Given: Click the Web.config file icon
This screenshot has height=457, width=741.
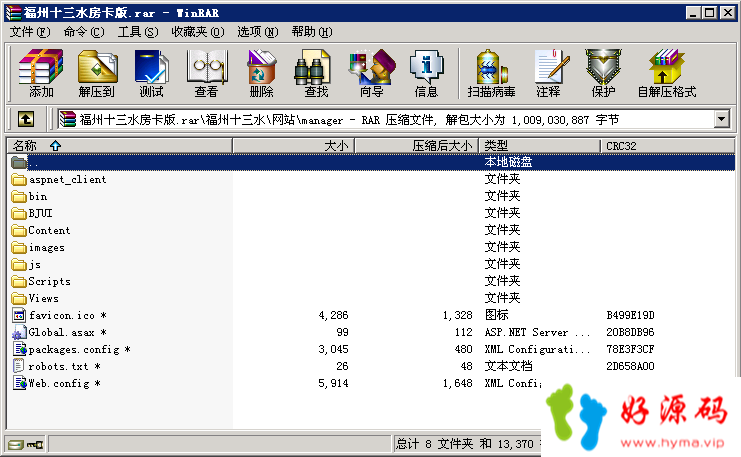Looking at the screenshot, I should coord(20,383).
